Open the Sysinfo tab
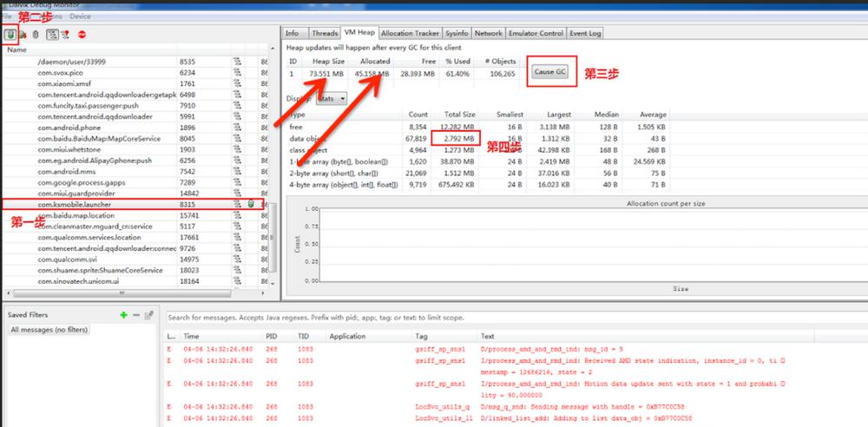 click(457, 33)
